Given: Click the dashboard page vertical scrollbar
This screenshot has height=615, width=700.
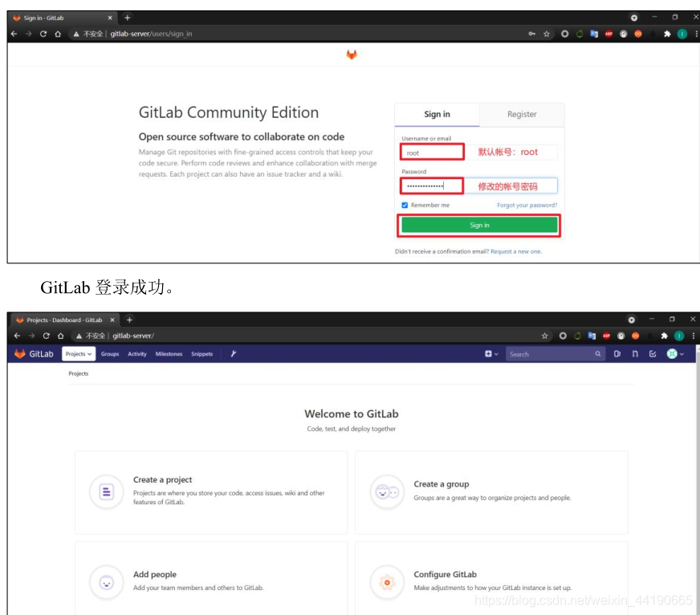Looking at the screenshot, I should tap(698, 483).
